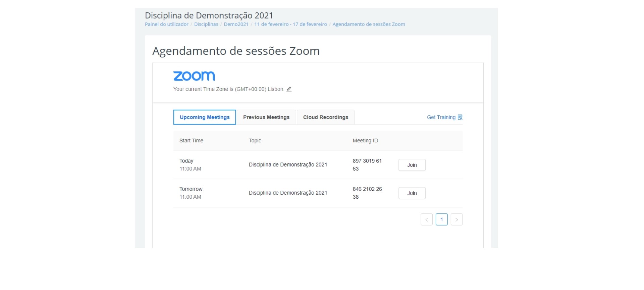The height and width of the screenshot is (290, 644).
Task: Open the Previous Meetings tab
Action: pos(266,117)
